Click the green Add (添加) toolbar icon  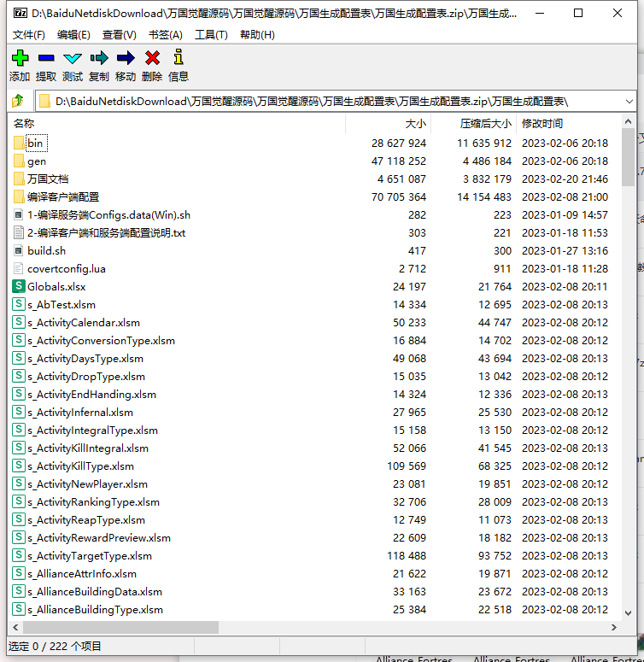[20, 58]
